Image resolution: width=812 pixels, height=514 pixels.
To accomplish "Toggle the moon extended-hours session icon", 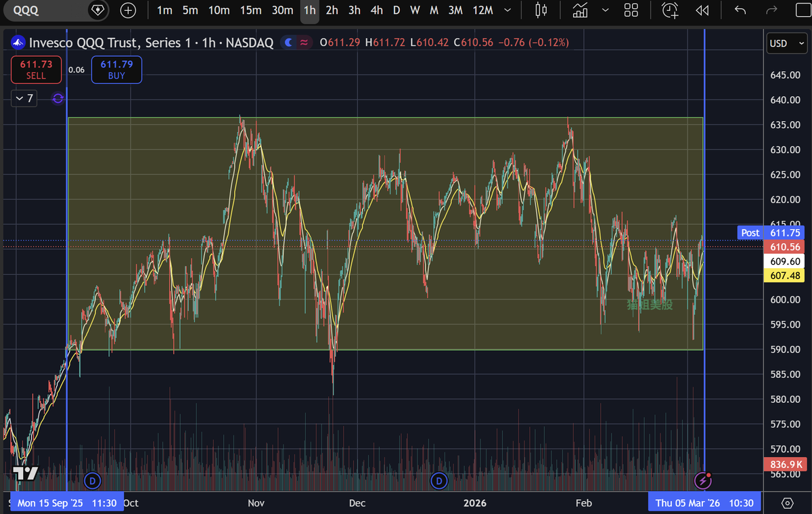I will (289, 42).
